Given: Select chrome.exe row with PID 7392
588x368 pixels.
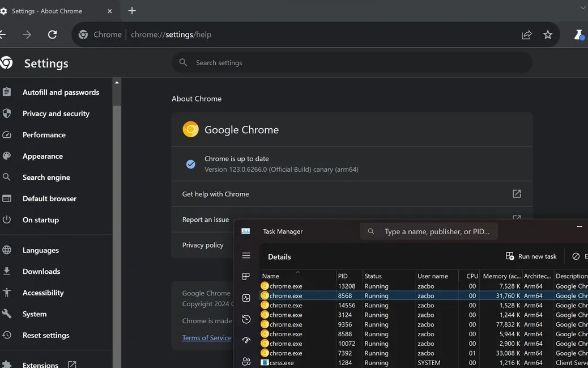Looking at the screenshot, I should coord(424,353).
